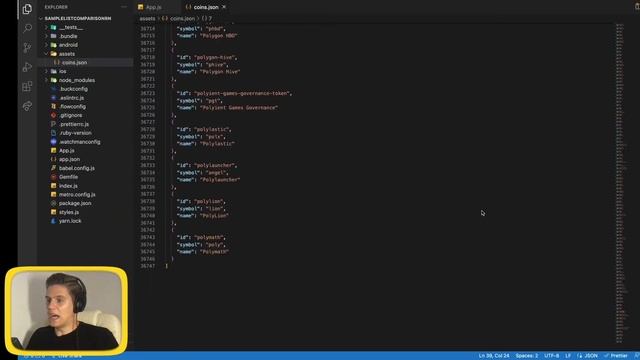The image size is (640, 360).
Task: Click the assets breadcrumb segment
Action: (x=147, y=18)
